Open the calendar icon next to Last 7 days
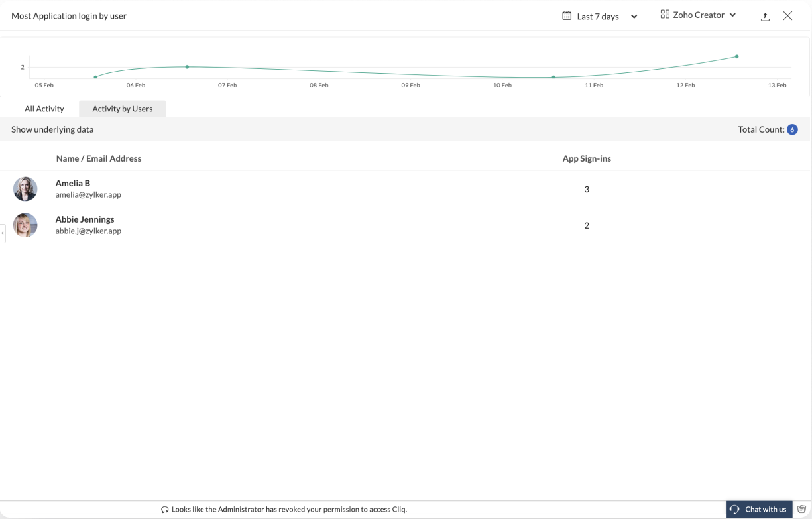 tap(566, 15)
